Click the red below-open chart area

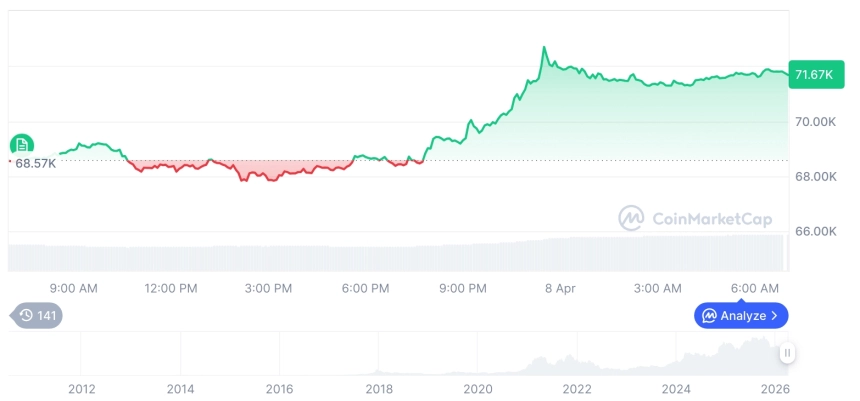pyautogui.click(x=262, y=168)
